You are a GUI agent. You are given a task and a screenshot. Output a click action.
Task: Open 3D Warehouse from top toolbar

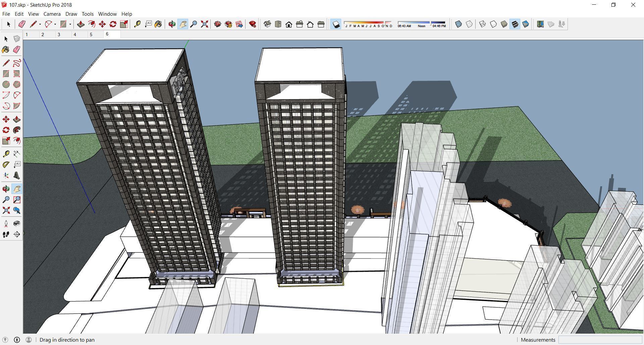click(x=218, y=24)
